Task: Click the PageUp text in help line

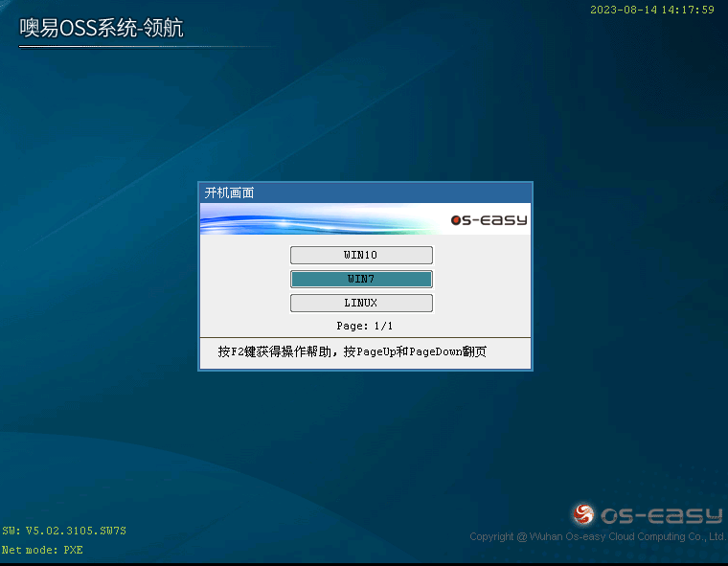Action: coord(376,352)
